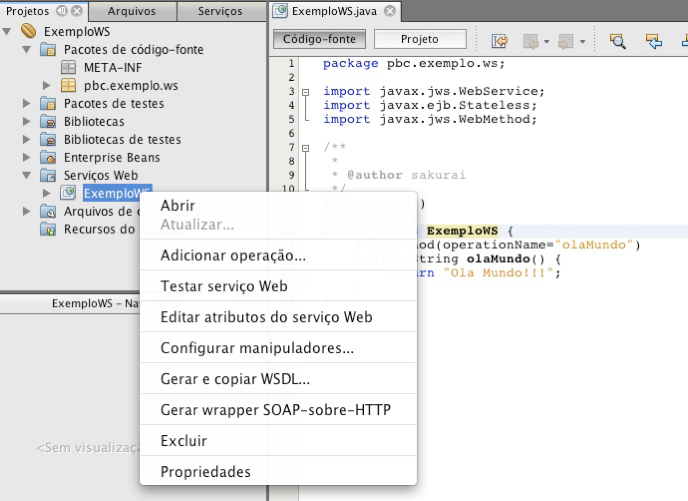Click the Pacotes de código-fonte folder icon
The image size is (688, 501).
point(48,50)
